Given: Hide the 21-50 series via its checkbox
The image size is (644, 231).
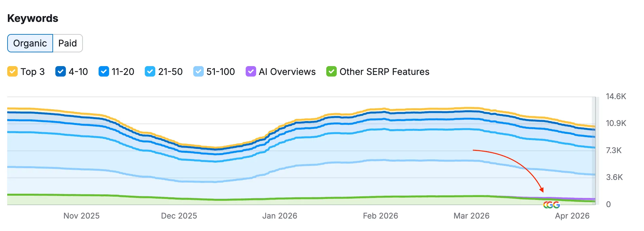Looking at the screenshot, I should (x=150, y=71).
